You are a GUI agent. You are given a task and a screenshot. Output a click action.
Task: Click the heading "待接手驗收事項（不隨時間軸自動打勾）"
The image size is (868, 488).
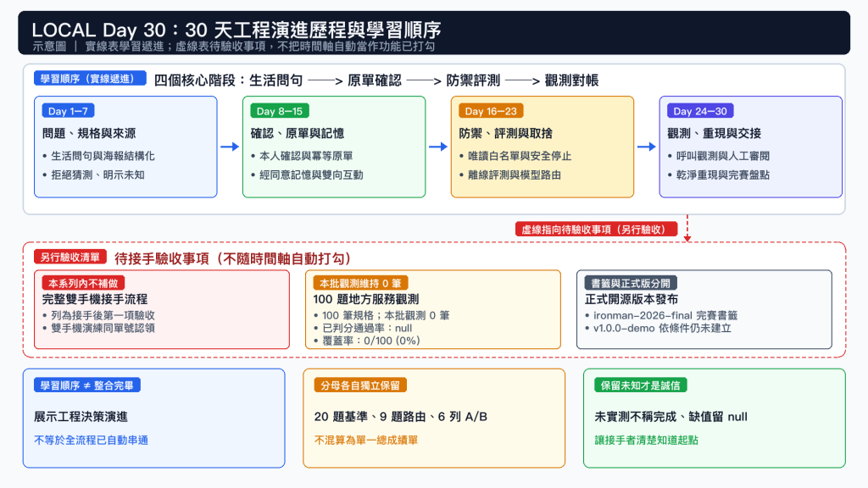[x=233, y=258]
